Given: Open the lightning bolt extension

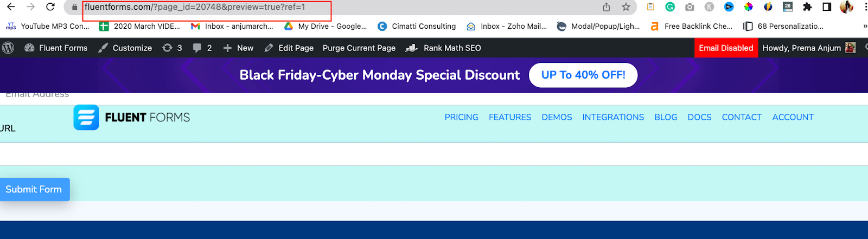Looking at the screenshot, I should [768, 7].
